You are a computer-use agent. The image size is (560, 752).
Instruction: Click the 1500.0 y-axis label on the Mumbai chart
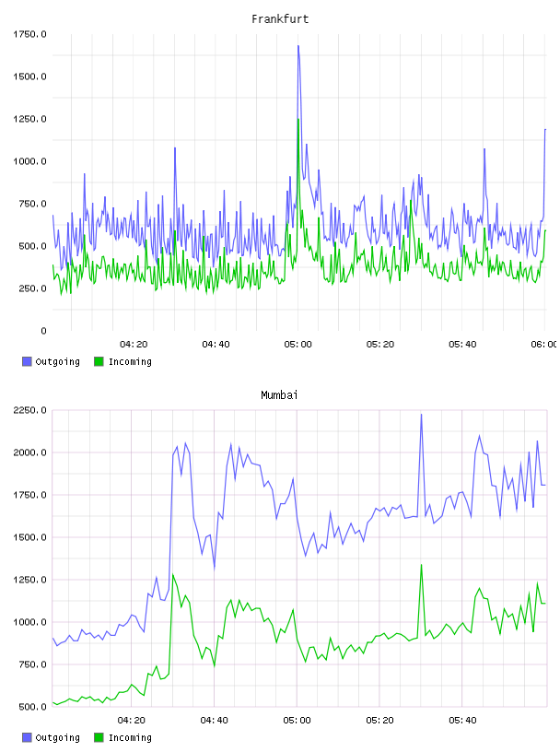[29, 537]
